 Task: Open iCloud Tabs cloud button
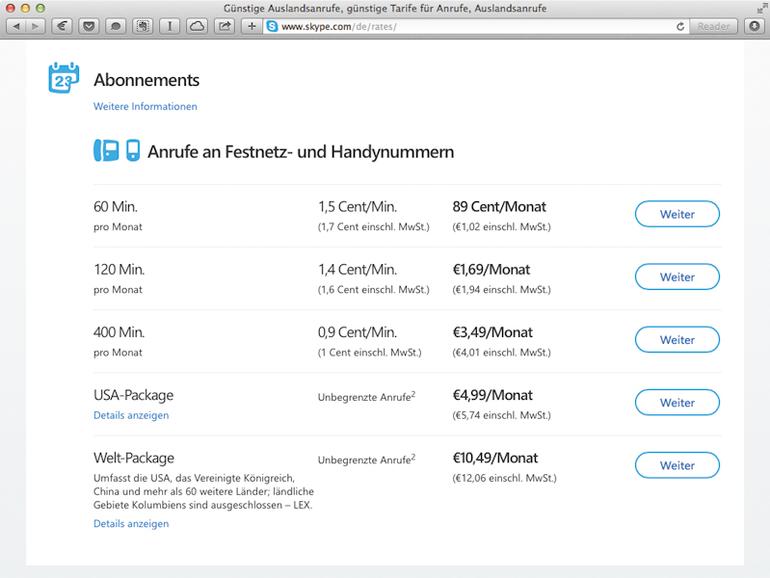[x=197, y=26]
